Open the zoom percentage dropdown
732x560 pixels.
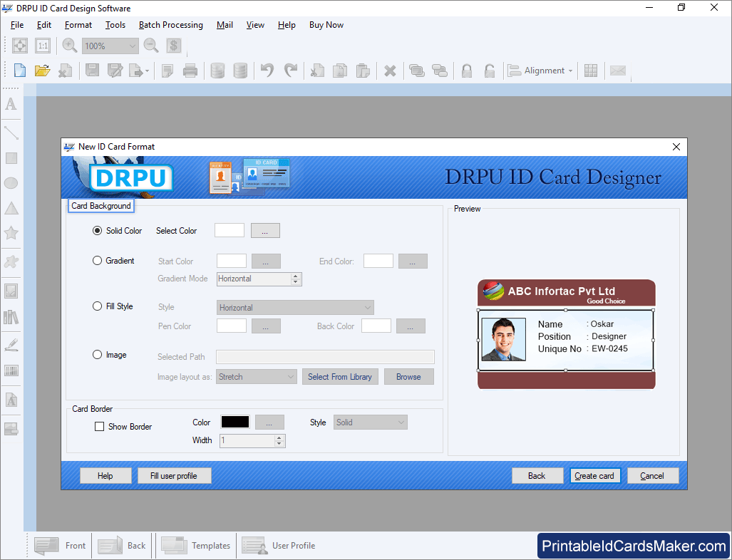pos(110,46)
